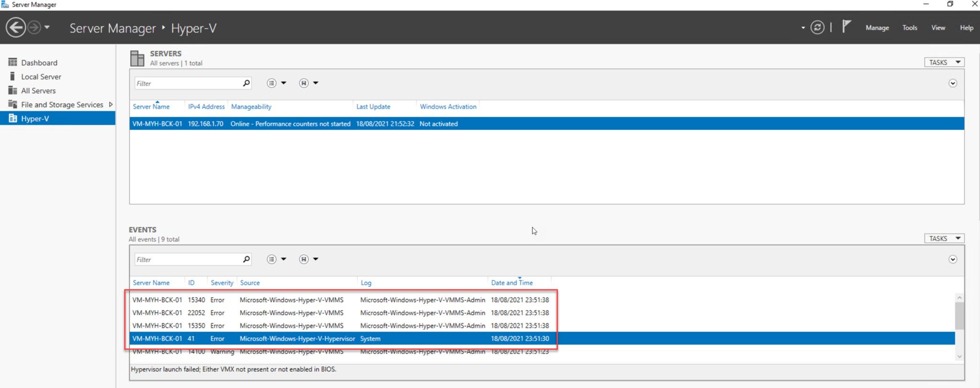The height and width of the screenshot is (388, 980).
Task: Click the Hyper-V sidebar icon
Action: tap(12, 118)
